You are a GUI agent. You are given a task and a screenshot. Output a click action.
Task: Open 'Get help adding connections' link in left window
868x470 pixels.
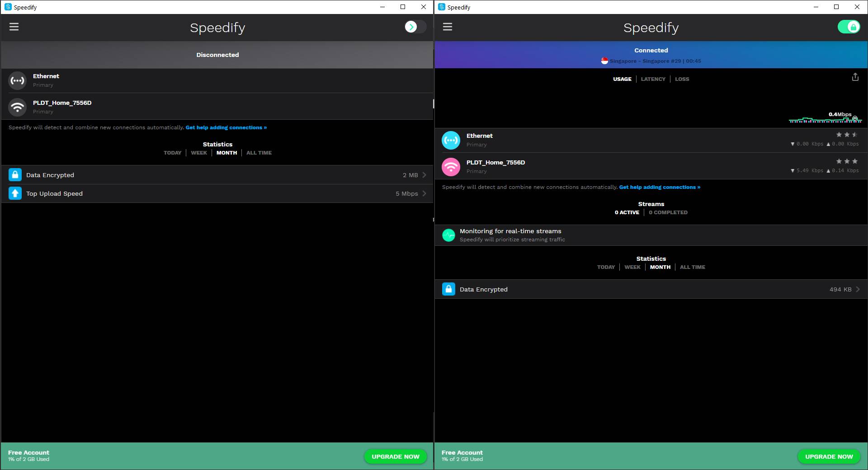click(x=226, y=127)
